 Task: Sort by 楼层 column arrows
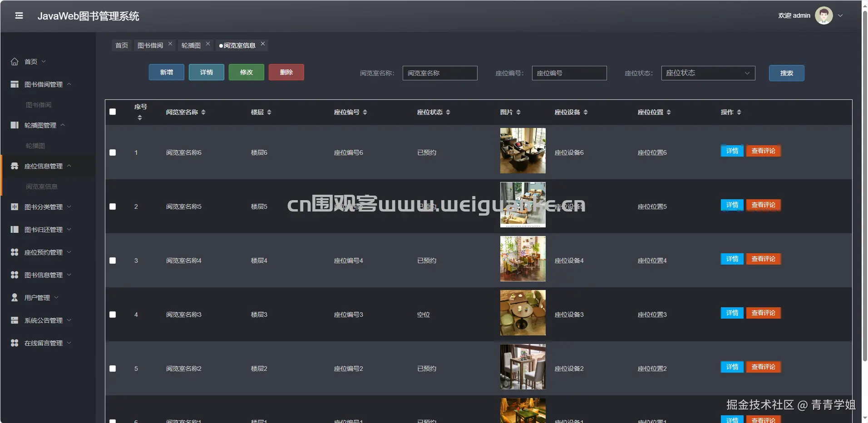[269, 112]
